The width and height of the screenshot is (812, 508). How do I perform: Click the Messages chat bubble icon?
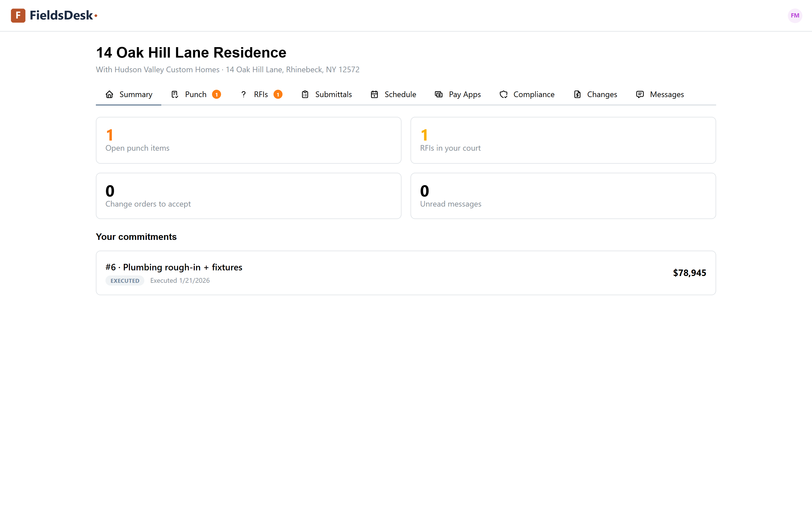click(x=640, y=95)
